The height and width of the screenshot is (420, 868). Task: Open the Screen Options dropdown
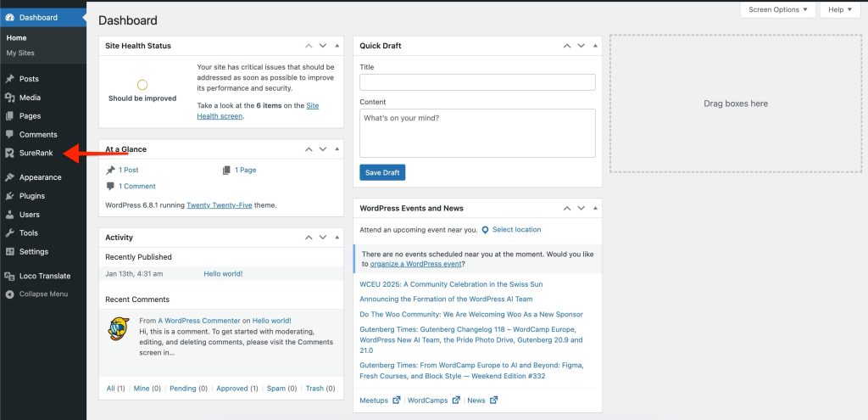778,9
